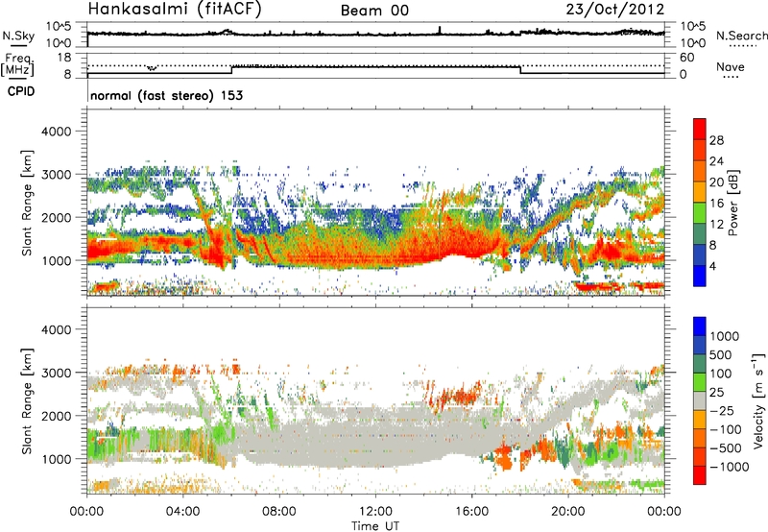Screen dimensions: 768x532
Task: Click the Velocity colorbar blue top segment
Action: pyautogui.click(x=700, y=326)
